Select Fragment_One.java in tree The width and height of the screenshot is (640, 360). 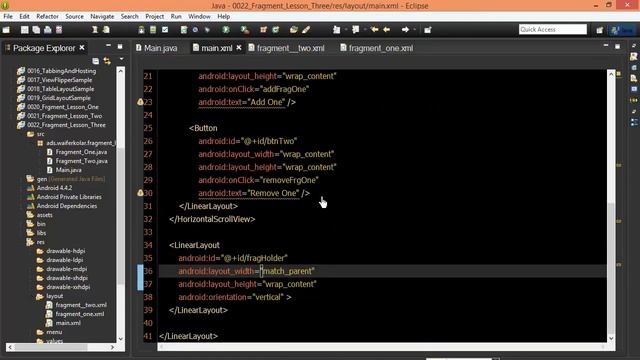[81, 152]
